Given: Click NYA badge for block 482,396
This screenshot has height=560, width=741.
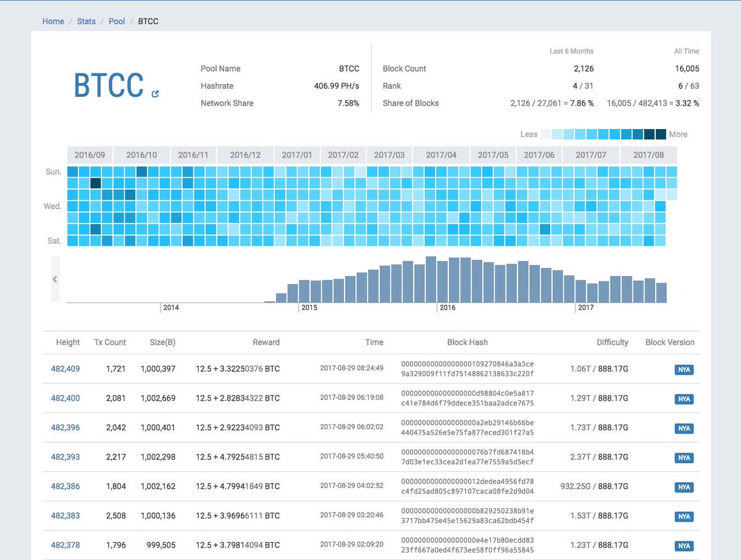Looking at the screenshot, I should point(684,428).
